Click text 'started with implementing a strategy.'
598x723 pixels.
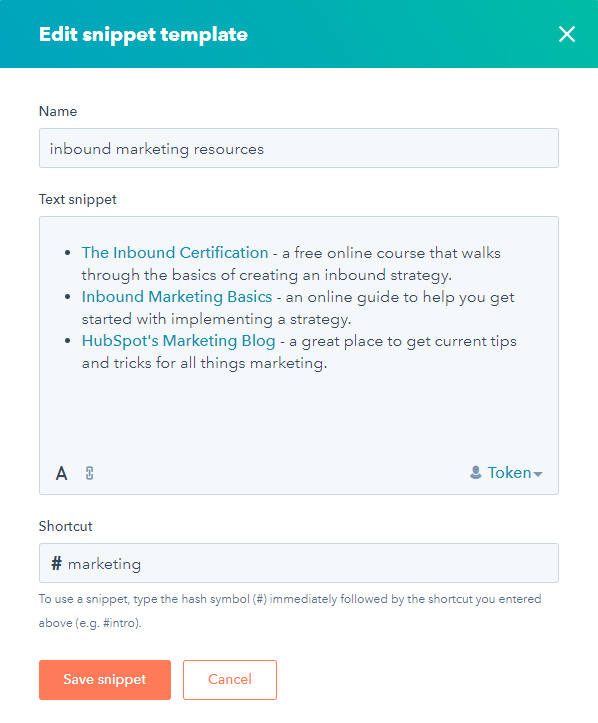(216, 319)
